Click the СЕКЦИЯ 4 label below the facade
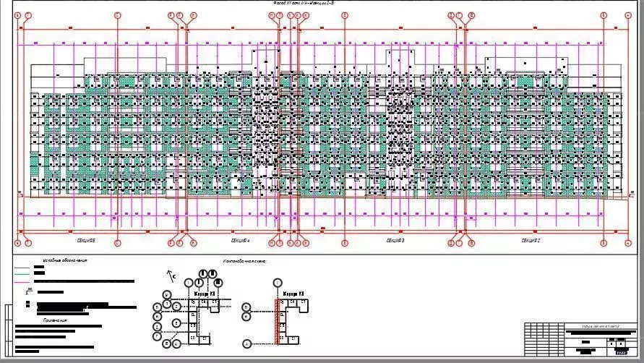644x363 pixels. coord(240,239)
